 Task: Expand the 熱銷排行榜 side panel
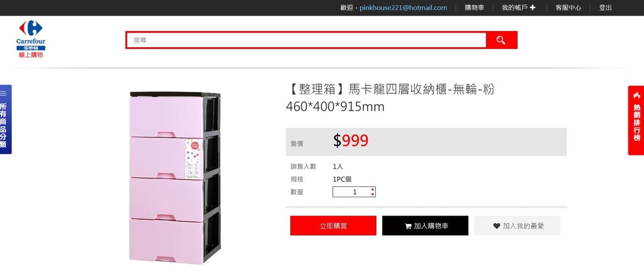click(636, 120)
